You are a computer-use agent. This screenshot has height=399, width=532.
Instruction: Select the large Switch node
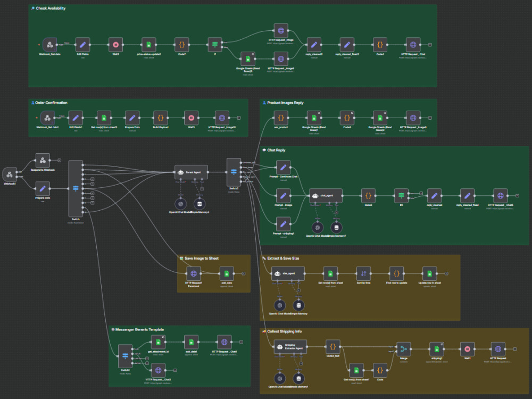coord(76,188)
